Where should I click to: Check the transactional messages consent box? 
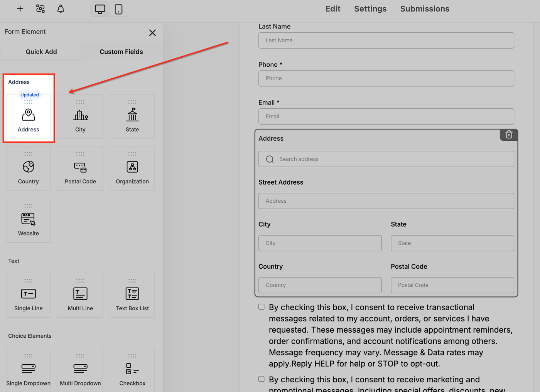[262, 307]
